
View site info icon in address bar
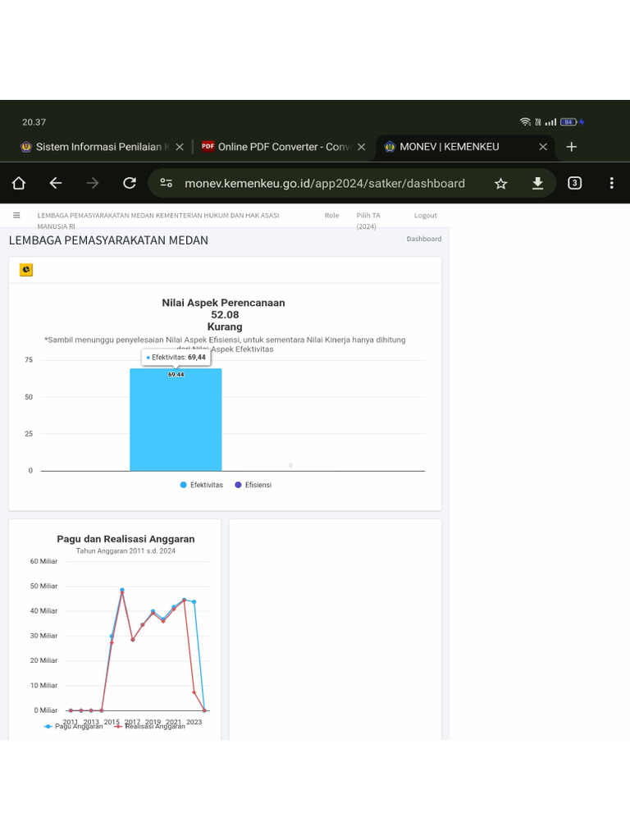(167, 184)
